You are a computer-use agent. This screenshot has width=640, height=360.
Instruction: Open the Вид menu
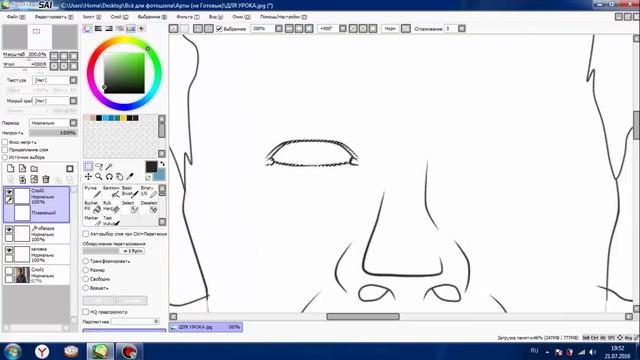(x=216, y=17)
